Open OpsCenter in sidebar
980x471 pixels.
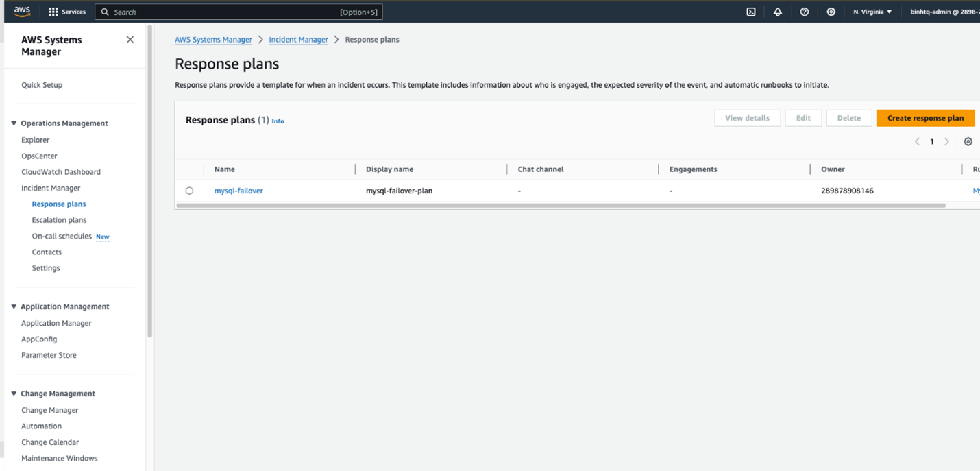point(39,156)
